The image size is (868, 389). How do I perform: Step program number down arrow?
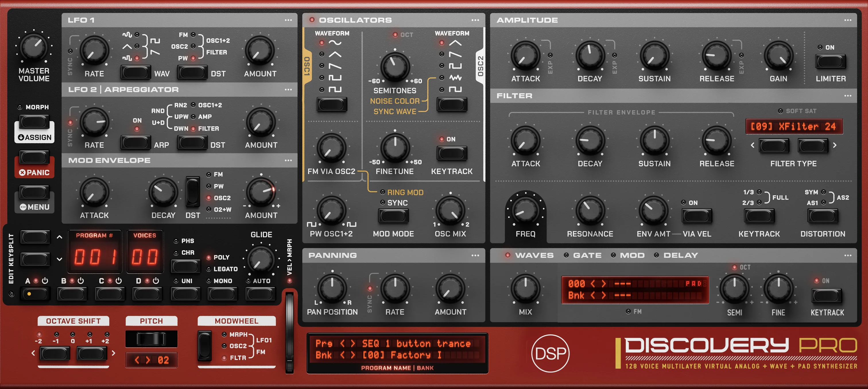[x=60, y=259]
